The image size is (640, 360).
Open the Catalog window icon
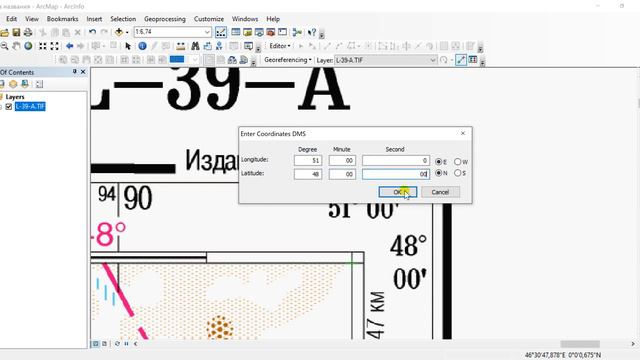pos(247,32)
